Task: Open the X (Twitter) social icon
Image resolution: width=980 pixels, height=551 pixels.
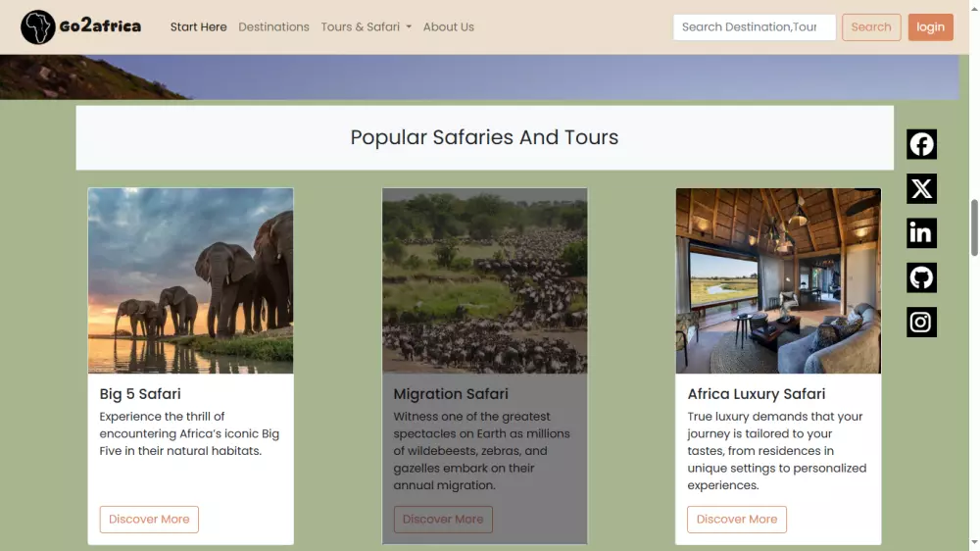Action: pyautogui.click(x=921, y=189)
